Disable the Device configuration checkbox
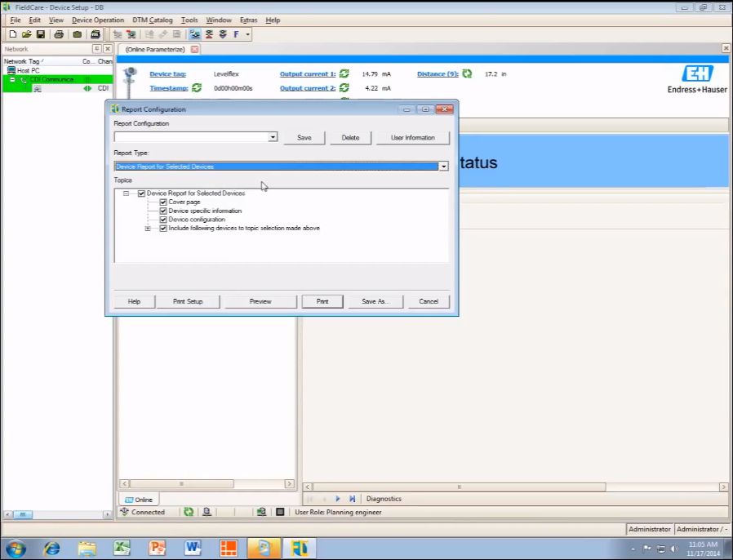Screen dimensions: 733x560 click(163, 220)
